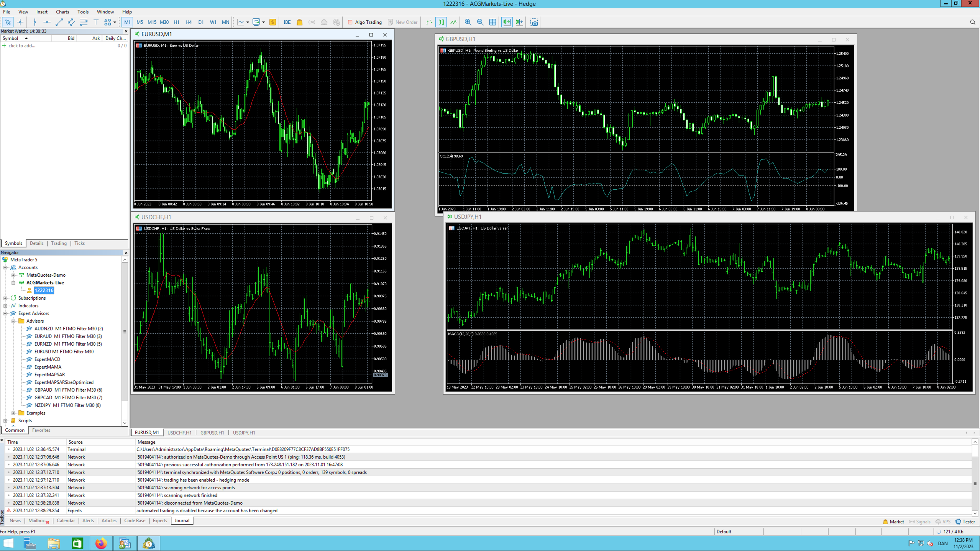Open the chart objects dropdown arrow

coord(115,22)
